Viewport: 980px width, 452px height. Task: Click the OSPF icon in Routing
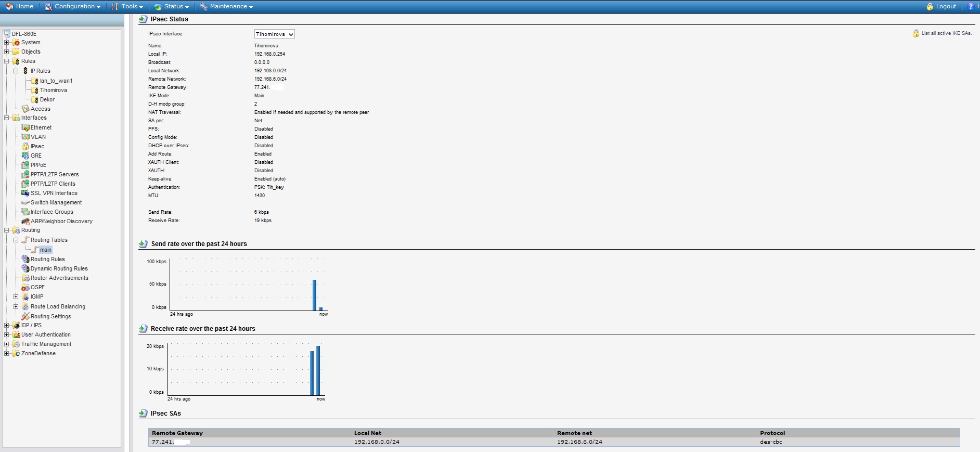click(25, 287)
